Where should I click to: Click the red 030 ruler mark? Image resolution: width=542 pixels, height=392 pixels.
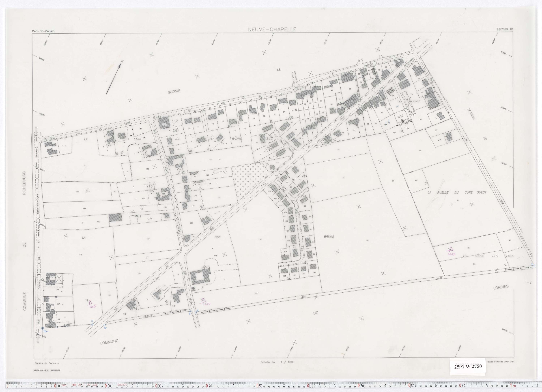158,386
